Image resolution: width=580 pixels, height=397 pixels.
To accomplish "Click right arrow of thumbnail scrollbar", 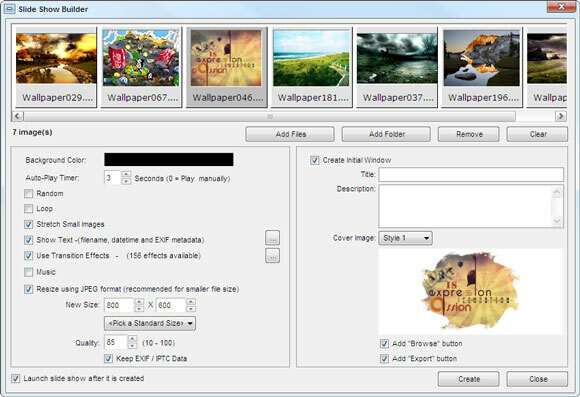I will click(561, 116).
